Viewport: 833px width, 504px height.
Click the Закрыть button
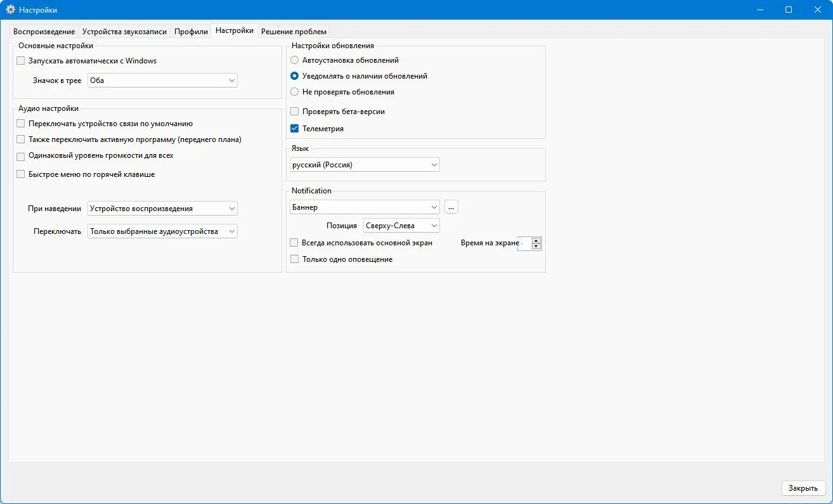point(803,488)
